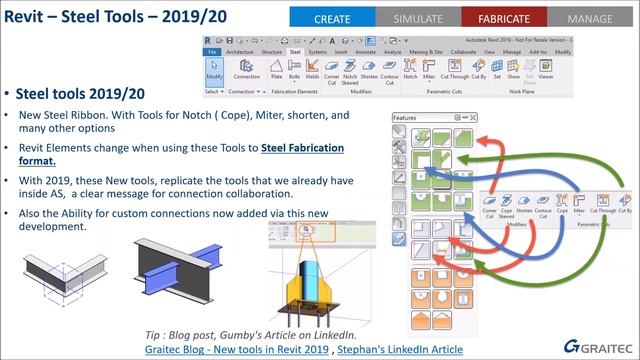This screenshot has width=640, height=360.
Task: Select Cope Skewed in the ribbon snippet
Action: [x=506, y=207]
